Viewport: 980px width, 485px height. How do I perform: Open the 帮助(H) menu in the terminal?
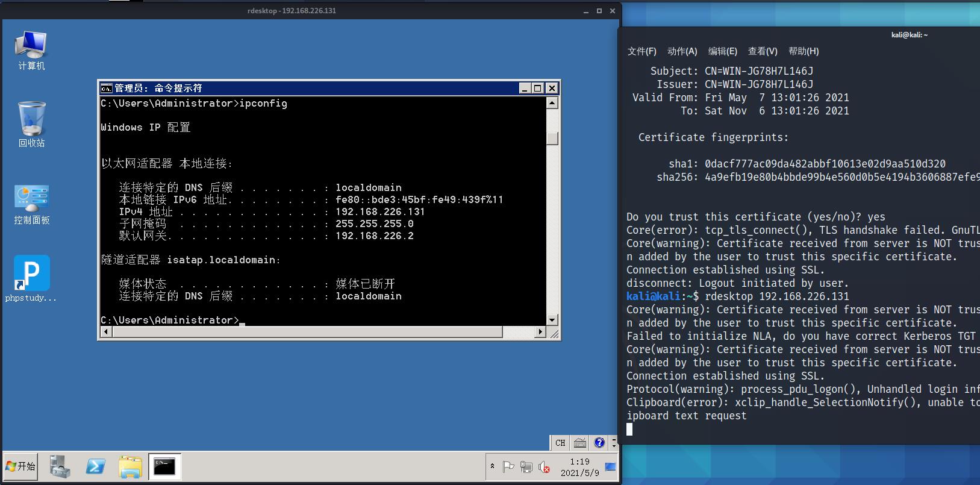[x=804, y=51]
